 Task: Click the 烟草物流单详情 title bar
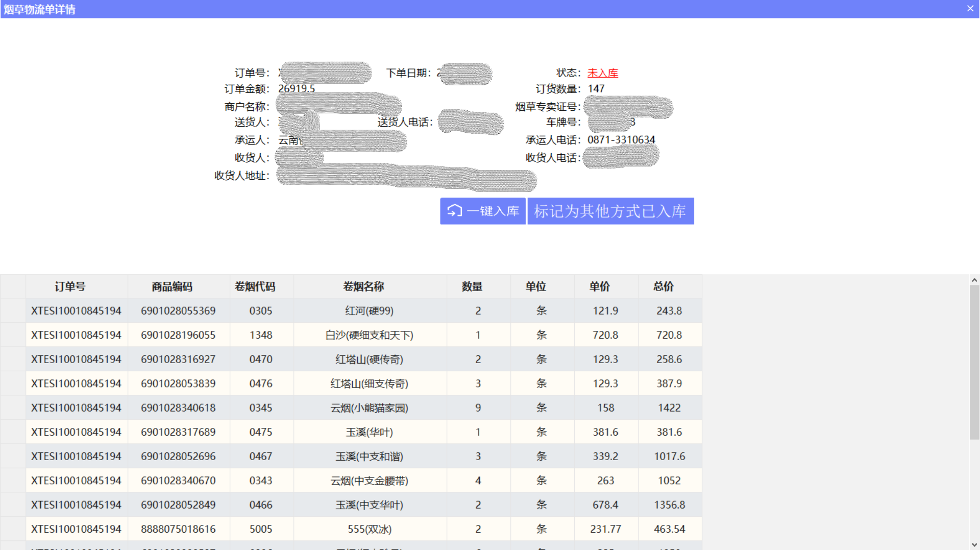tap(40, 8)
